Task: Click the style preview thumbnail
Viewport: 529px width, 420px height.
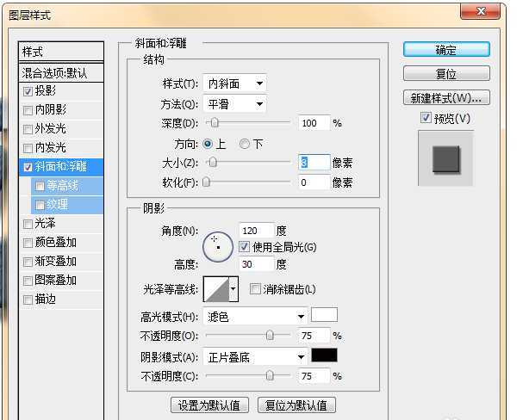Action: 445,159
